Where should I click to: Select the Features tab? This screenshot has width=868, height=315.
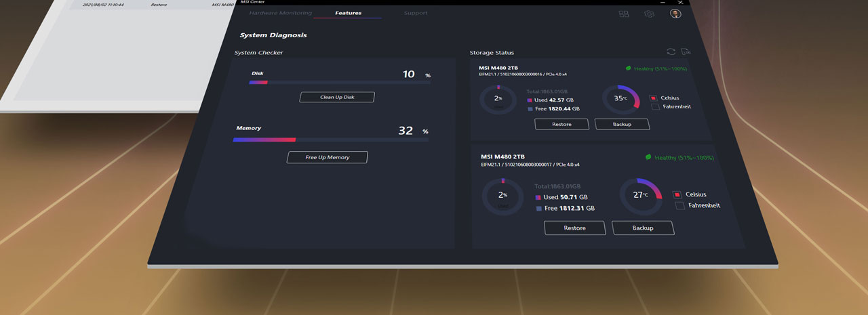coord(348,14)
